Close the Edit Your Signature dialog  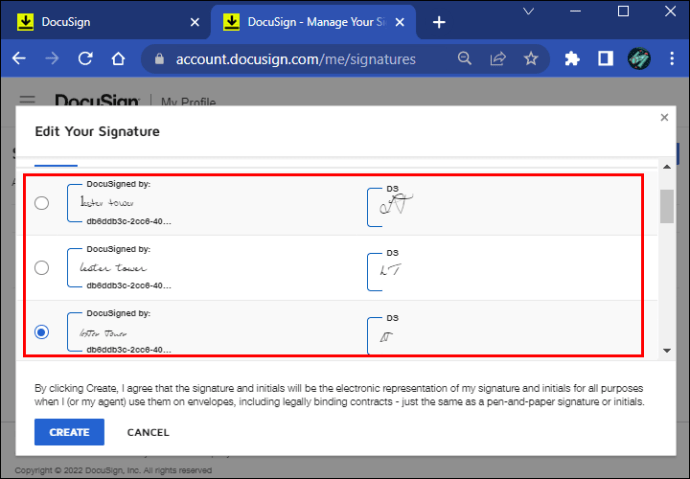(664, 117)
